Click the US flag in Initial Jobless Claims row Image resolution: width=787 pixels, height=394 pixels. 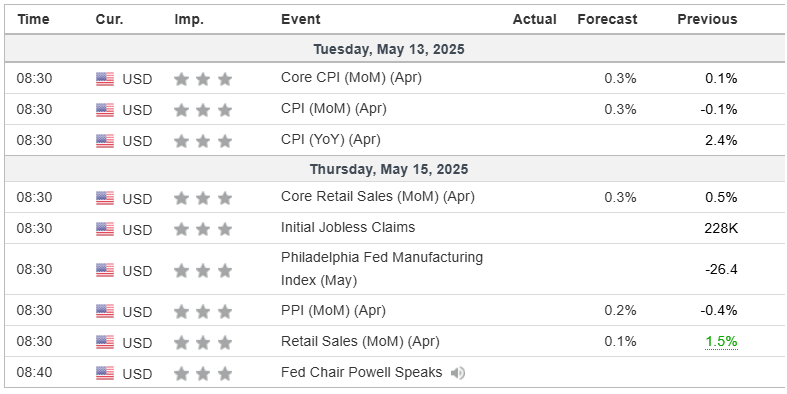click(x=105, y=229)
